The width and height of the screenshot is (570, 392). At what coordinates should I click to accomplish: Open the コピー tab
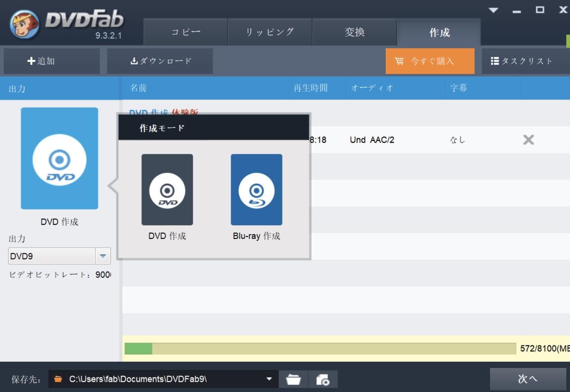pos(185,32)
